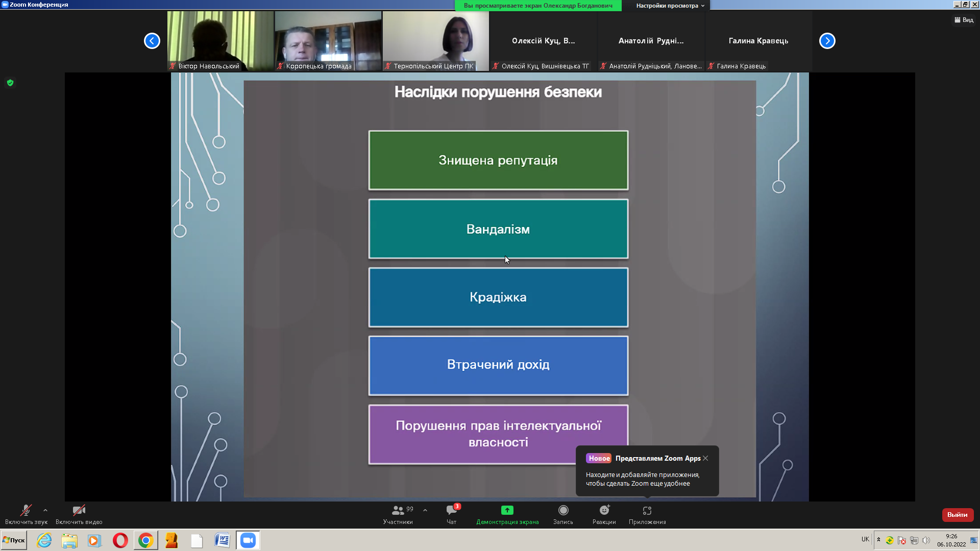The width and height of the screenshot is (980, 551).
Task: Show hidden system tray icons
Action: pos(878,540)
